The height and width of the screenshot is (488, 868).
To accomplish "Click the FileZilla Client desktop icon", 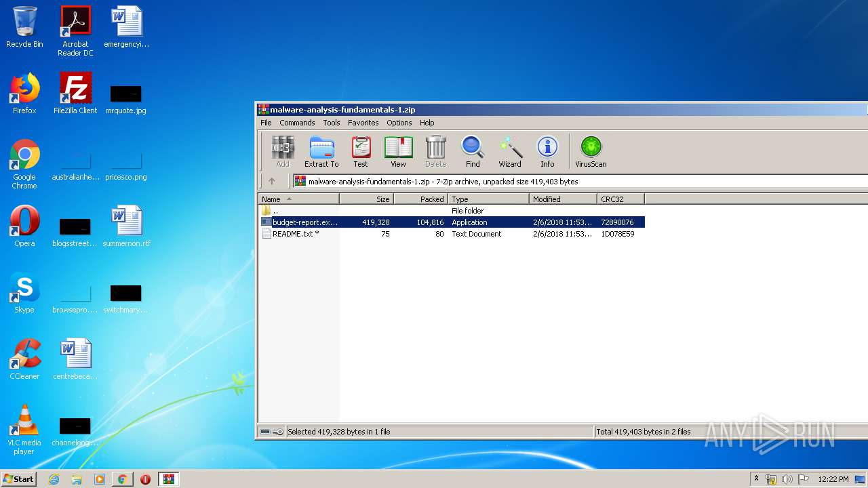I will pyautogui.click(x=75, y=94).
